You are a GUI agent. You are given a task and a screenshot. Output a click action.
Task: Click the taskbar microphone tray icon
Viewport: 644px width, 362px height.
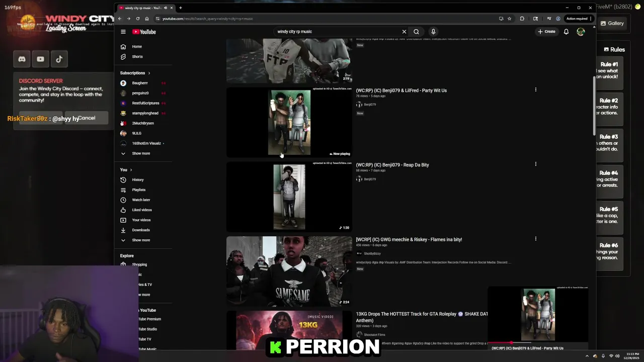(x=603, y=356)
